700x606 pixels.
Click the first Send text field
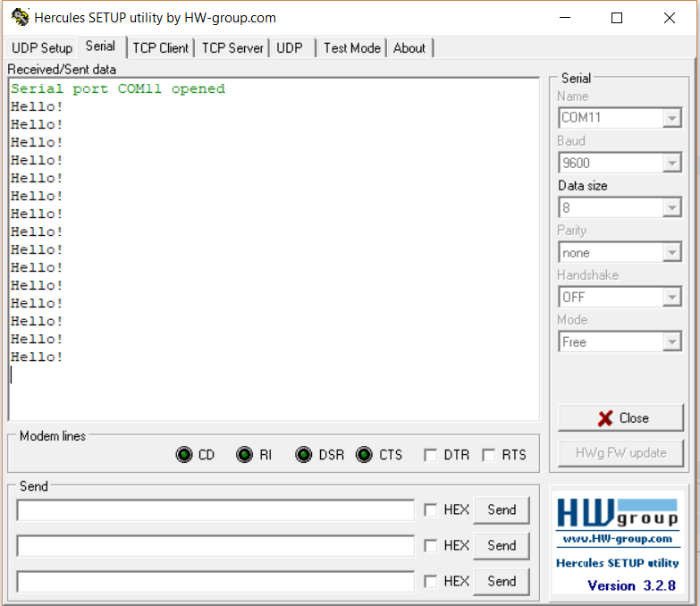pos(215,510)
